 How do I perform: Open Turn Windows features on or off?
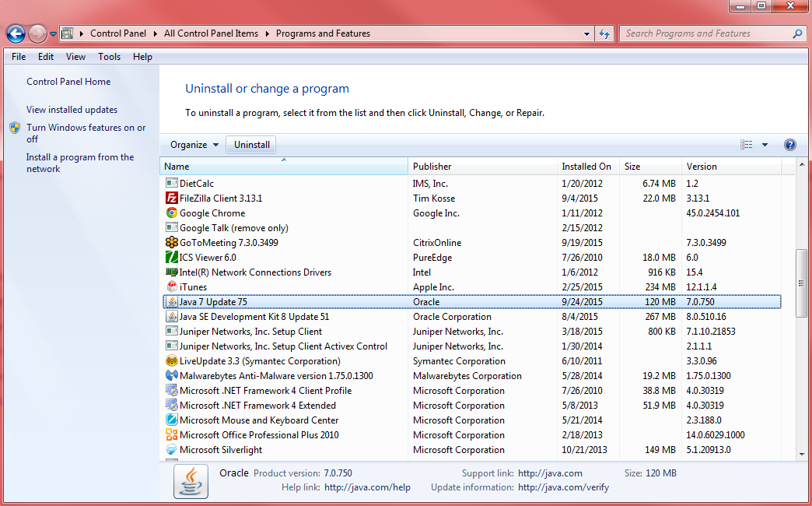point(86,133)
